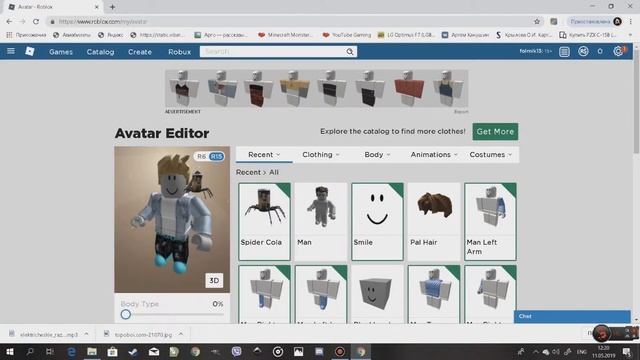Open the Robux balance icon
This screenshot has width=640, height=360.
[583, 51]
